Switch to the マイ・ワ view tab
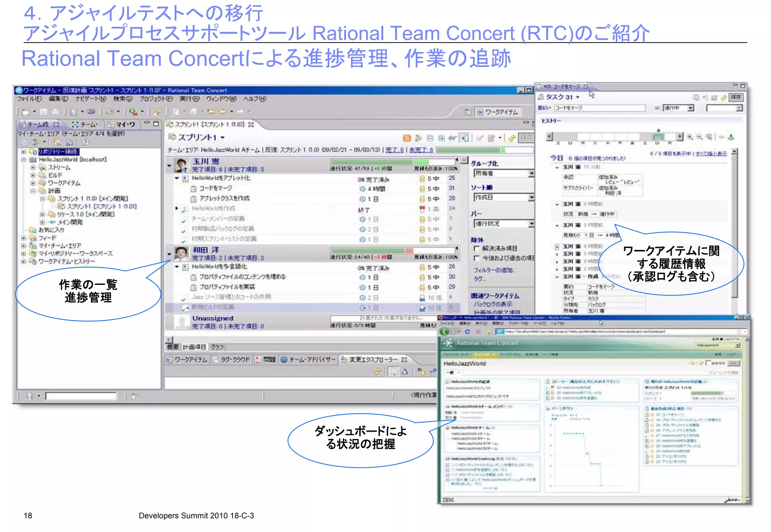This screenshot has height=532, width=771. click(123, 124)
